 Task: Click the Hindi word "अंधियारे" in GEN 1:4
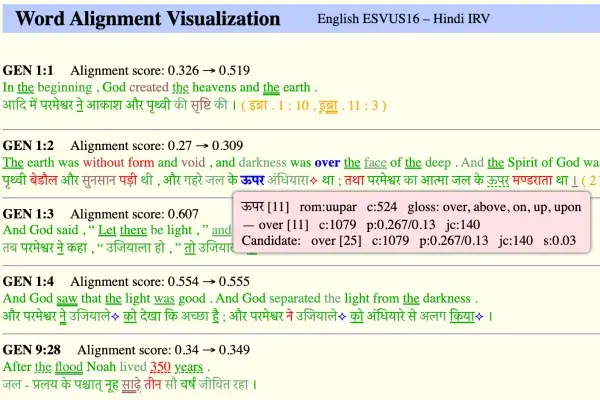pos(385,316)
